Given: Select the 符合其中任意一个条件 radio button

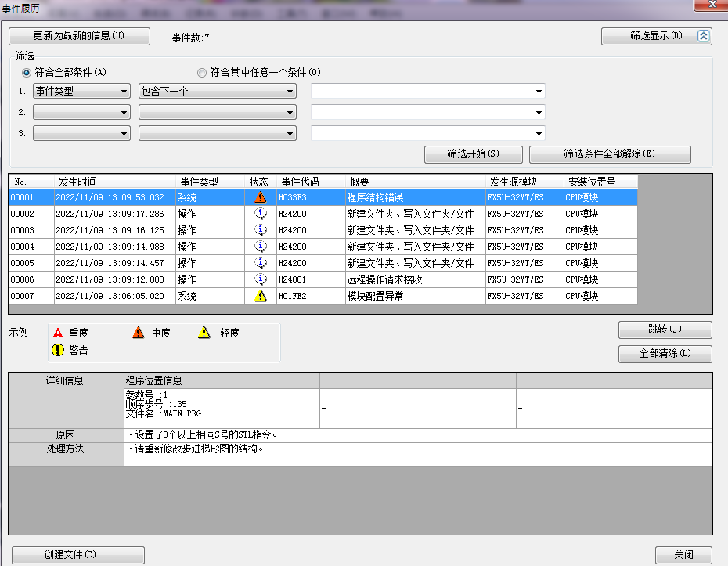Looking at the screenshot, I should [202, 73].
